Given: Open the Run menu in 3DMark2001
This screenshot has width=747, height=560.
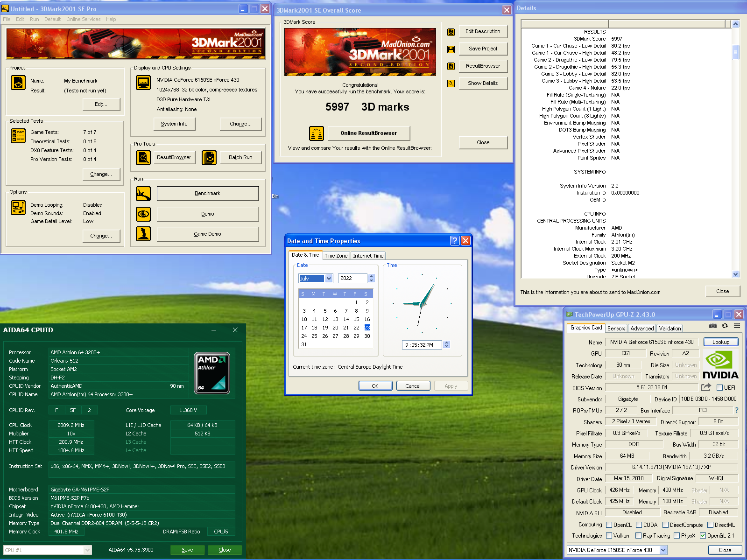Looking at the screenshot, I should tap(35, 19).
